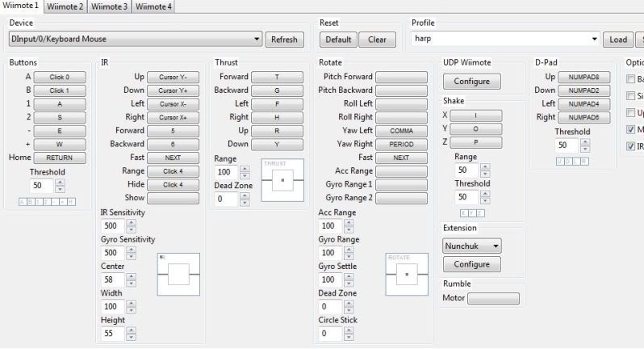
Task: Click the Buttons A mapping 'Click 0'
Action: point(60,77)
